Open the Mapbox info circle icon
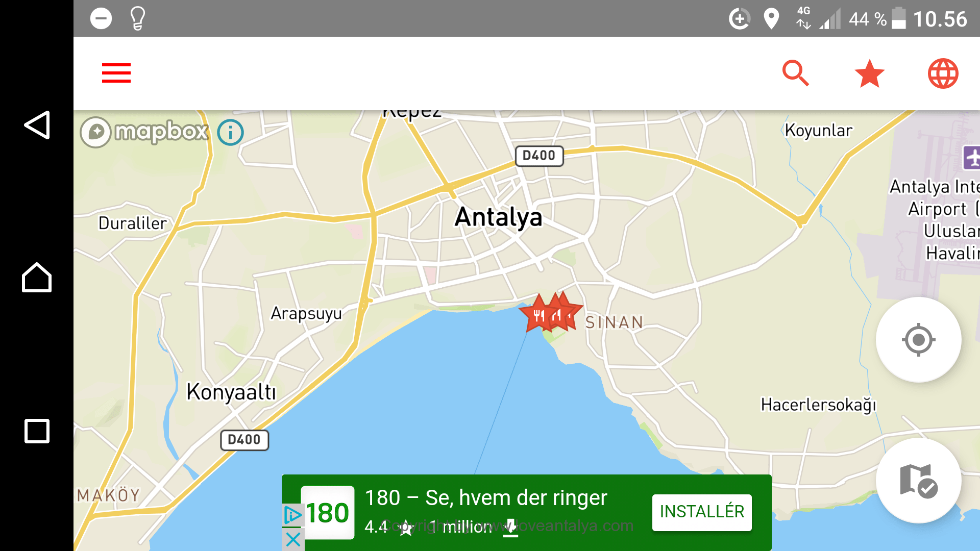 (x=230, y=133)
